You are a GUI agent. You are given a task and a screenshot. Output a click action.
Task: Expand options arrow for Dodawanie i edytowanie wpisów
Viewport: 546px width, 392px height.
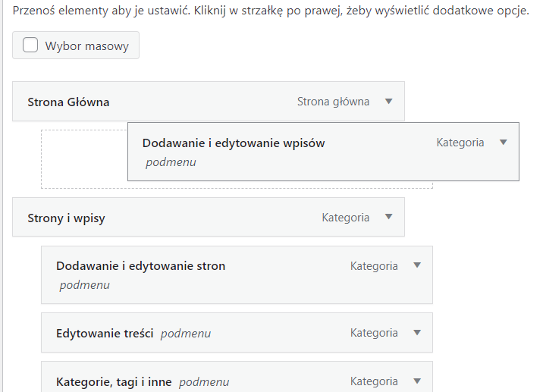pos(503,142)
